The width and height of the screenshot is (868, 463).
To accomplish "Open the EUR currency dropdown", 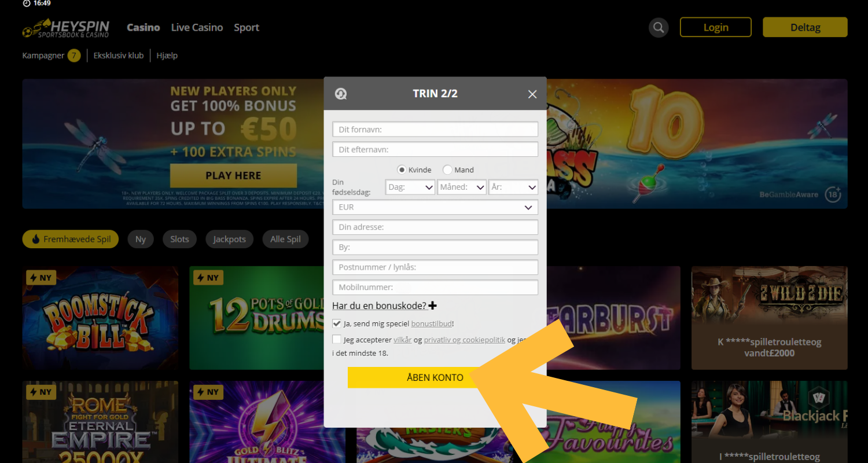I will (x=435, y=207).
